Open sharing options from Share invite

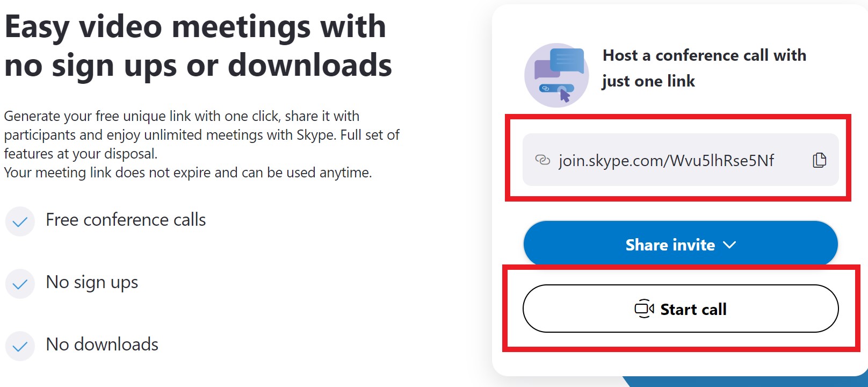(x=680, y=245)
